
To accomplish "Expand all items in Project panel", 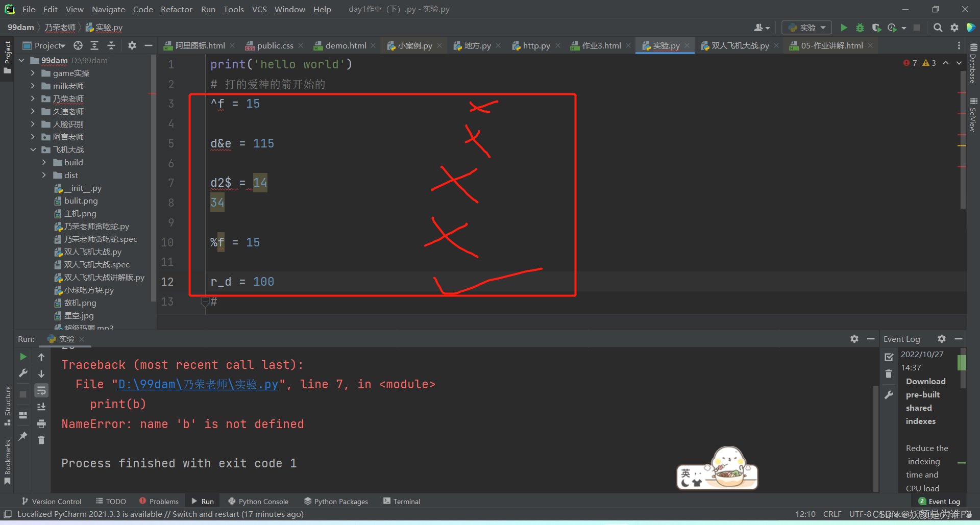I will coord(94,45).
